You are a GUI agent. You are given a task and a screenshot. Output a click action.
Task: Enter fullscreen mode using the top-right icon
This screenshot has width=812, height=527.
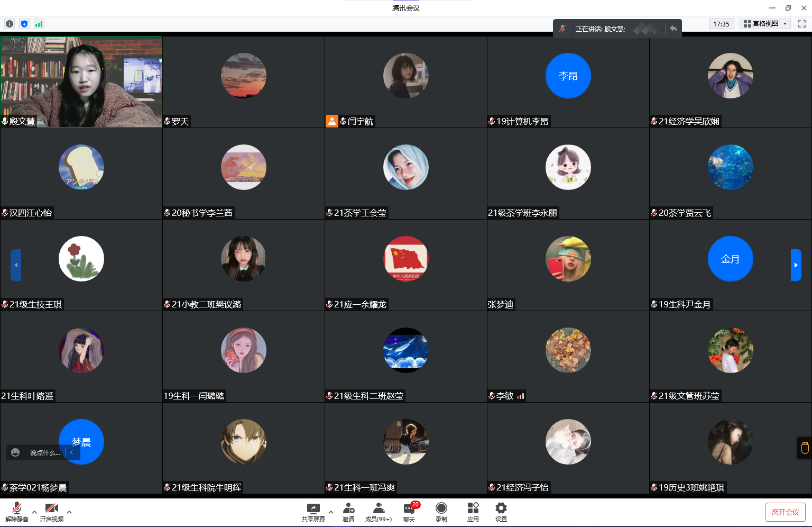pyautogui.click(x=801, y=24)
